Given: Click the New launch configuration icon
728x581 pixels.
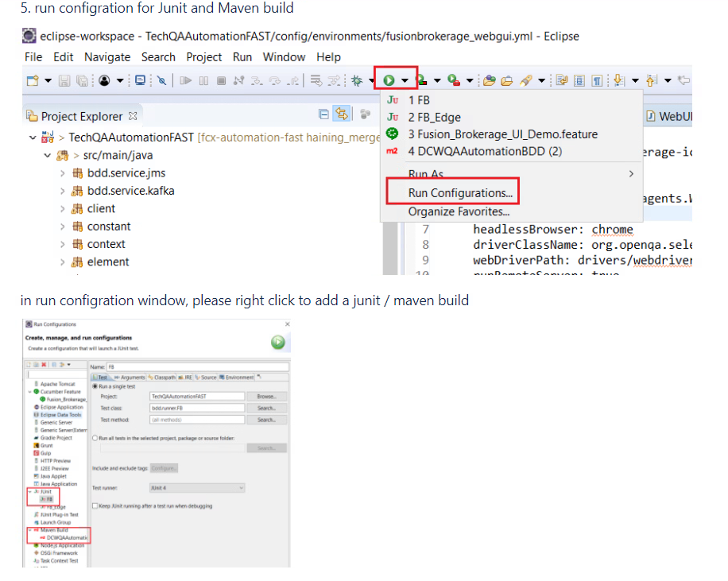Looking at the screenshot, I should (29, 365).
